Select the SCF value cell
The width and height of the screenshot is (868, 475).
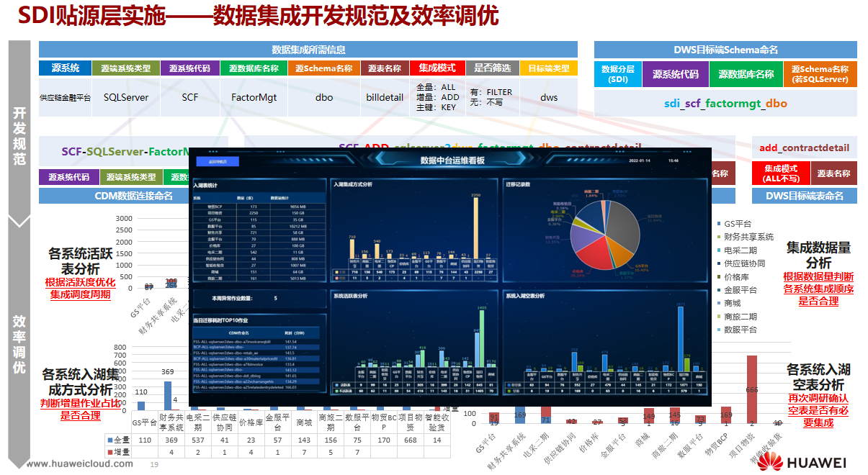tap(190, 97)
